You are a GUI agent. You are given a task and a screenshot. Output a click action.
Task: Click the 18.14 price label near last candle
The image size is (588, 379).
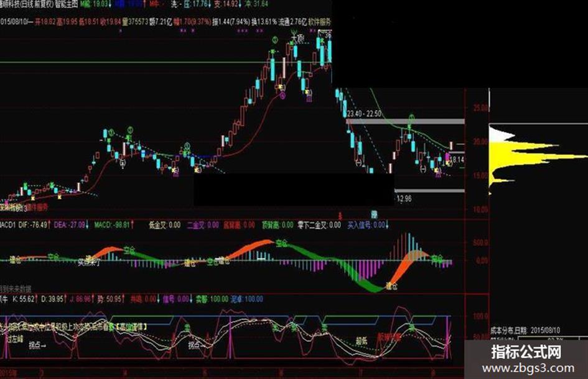point(458,159)
